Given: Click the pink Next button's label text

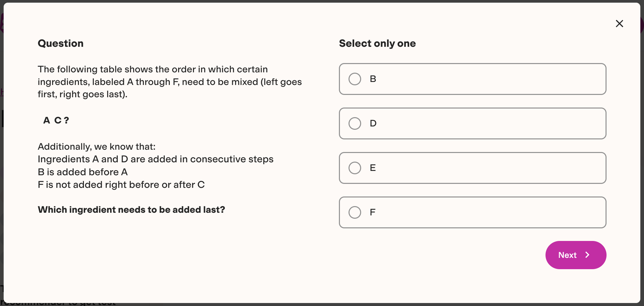Looking at the screenshot, I should 568,255.
